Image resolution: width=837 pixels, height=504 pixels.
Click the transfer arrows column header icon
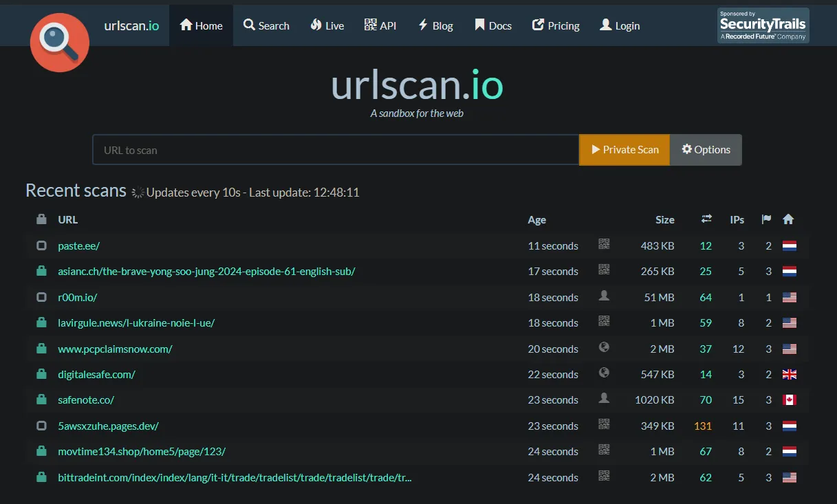pyautogui.click(x=706, y=219)
